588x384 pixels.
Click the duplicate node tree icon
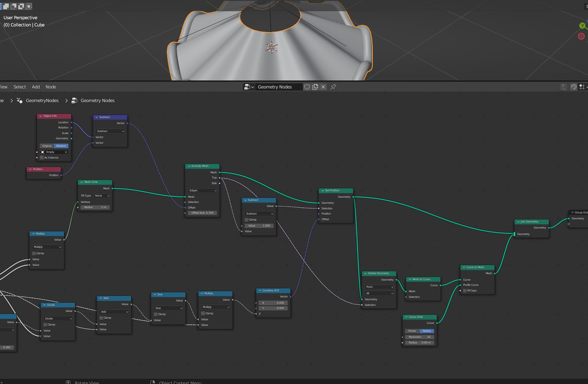click(315, 87)
